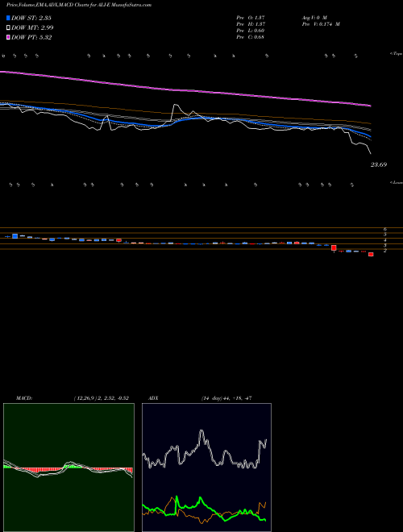Click the 'Pre O: 1.37' open value
The width and height of the screenshot is (403, 532).
pos(251,17)
